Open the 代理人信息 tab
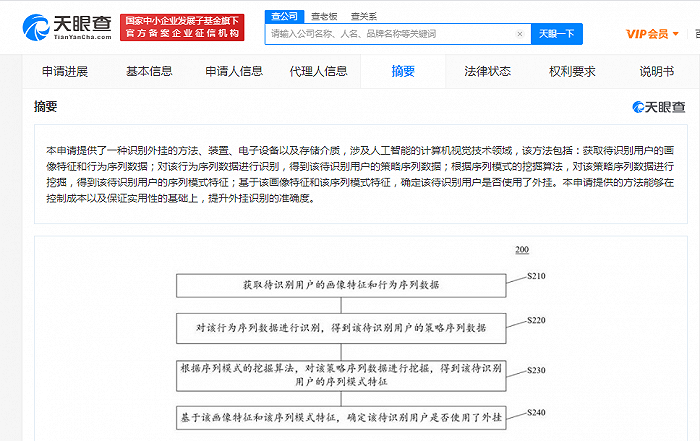Viewport: 700px width, 441px height. pyautogui.click(x=318, y=71)
